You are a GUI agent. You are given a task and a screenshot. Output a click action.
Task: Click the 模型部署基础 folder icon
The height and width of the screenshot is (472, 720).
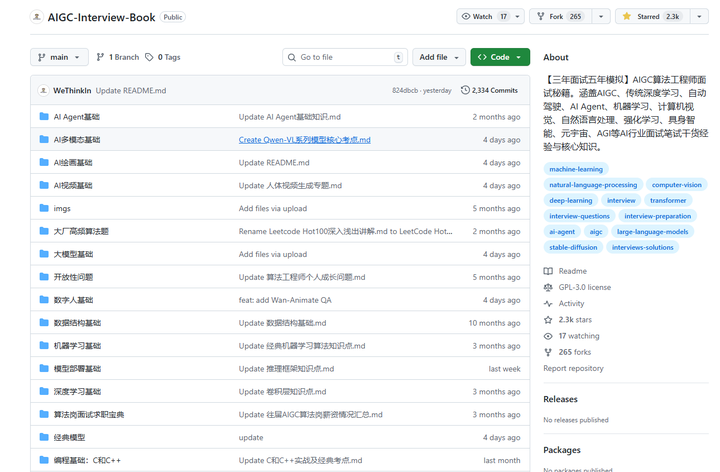44,368
